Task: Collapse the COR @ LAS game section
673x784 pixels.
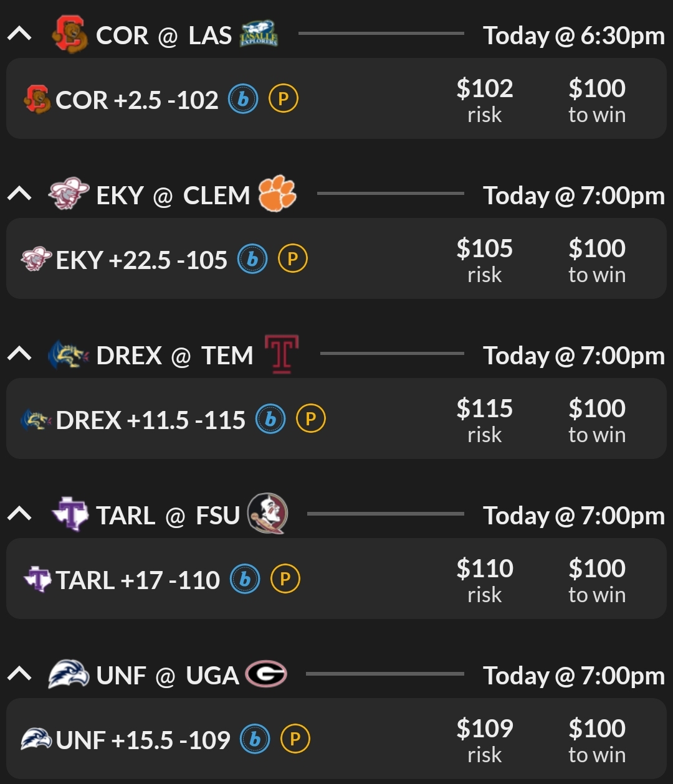Action: pos(19,34)
